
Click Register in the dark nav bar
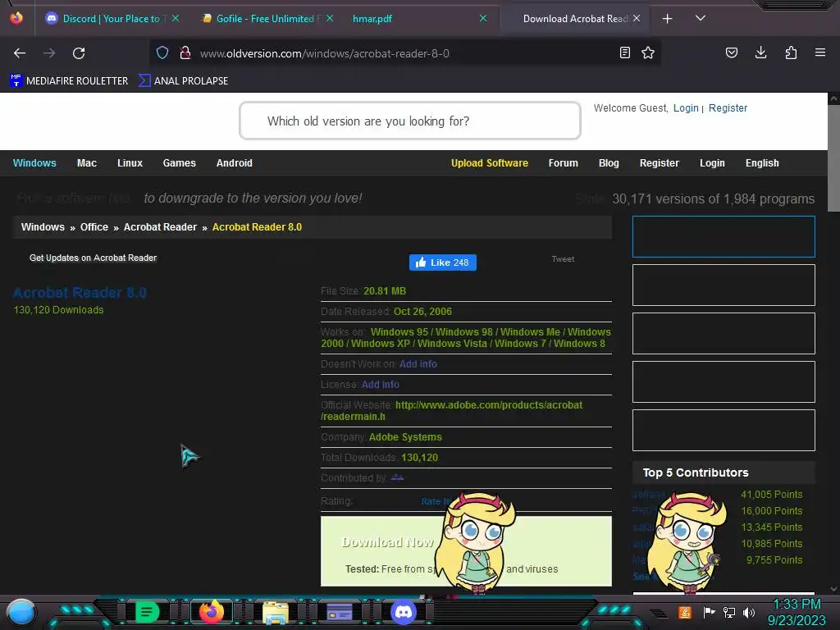659,163
